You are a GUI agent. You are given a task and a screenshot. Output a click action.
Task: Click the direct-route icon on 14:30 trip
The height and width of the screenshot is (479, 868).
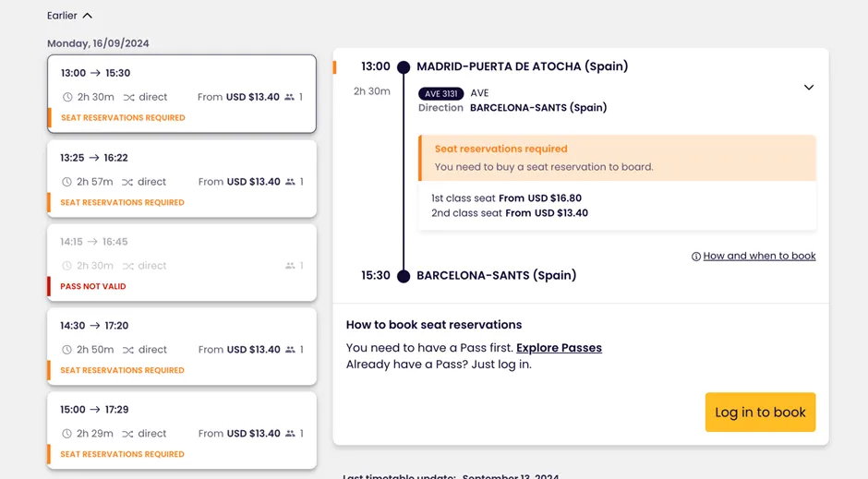click(x=127, y=350)
